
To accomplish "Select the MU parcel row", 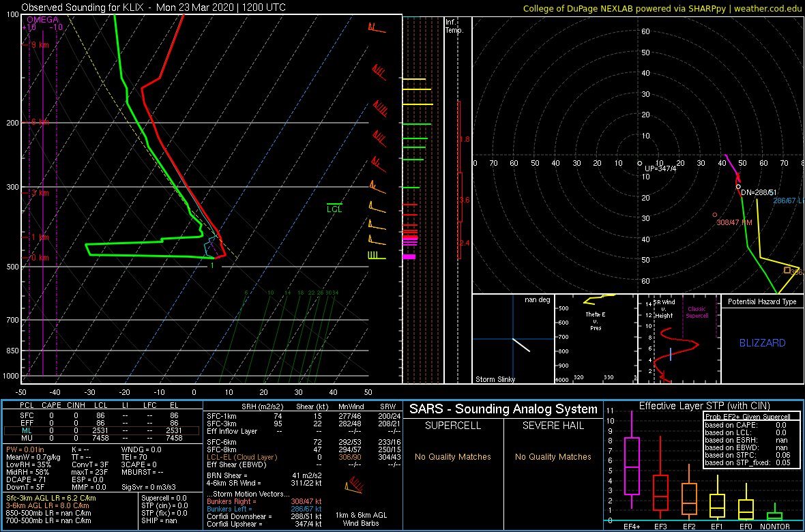I will [x=101, y=439].
